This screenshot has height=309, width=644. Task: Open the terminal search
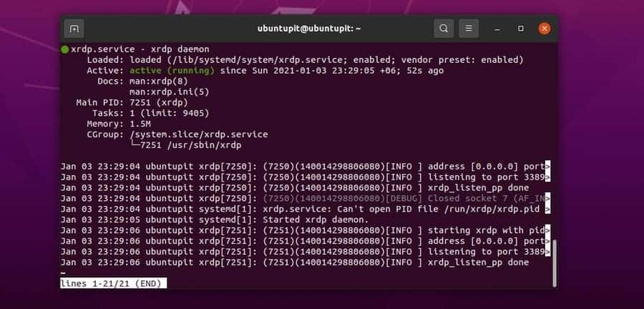click(444, 29)
